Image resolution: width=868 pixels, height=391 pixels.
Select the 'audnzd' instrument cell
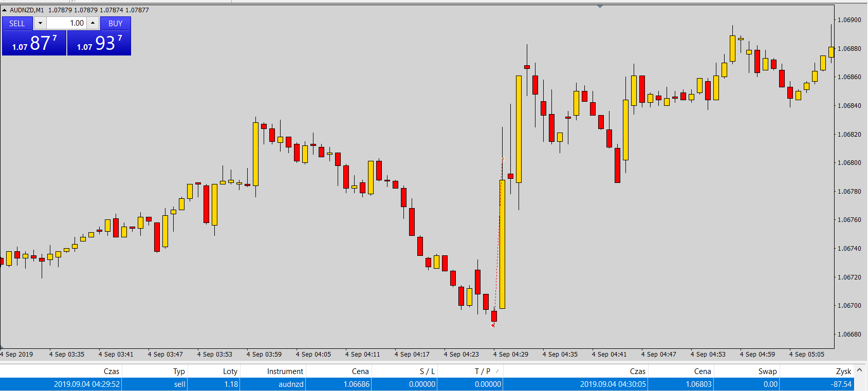pyautogui.click(x=273, y=384)
